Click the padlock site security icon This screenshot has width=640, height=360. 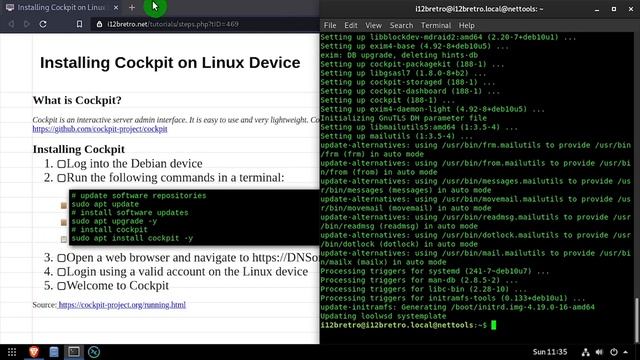[x=99, y=24]
